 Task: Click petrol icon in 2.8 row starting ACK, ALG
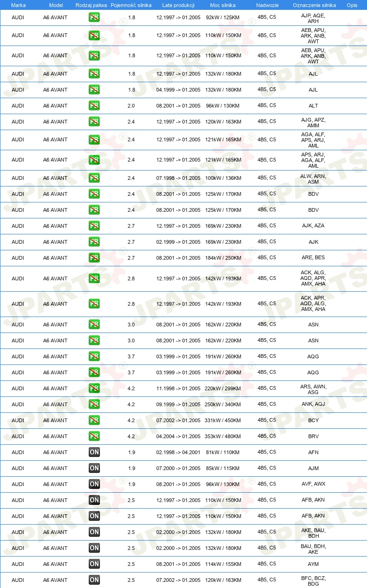click(94, 279)
